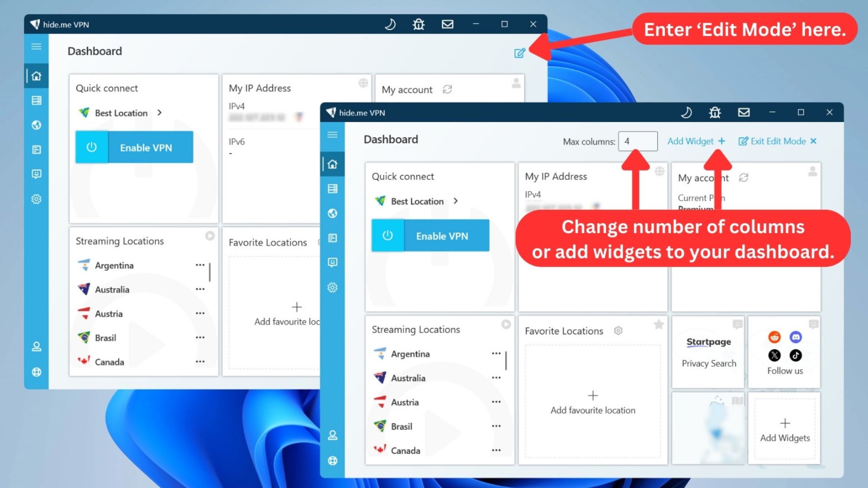Open bug report icon in front window title bar
Image resolution: width=868 pixels, height=488 pixels.
click(715, 112)
